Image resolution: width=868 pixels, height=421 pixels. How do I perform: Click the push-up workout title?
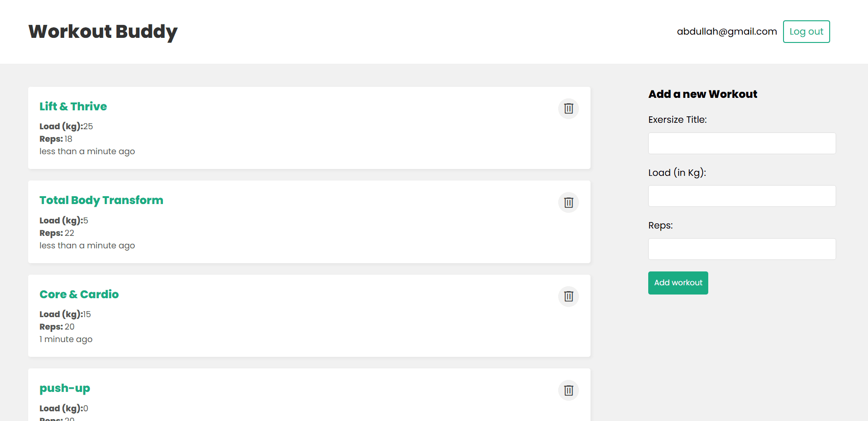65,388
